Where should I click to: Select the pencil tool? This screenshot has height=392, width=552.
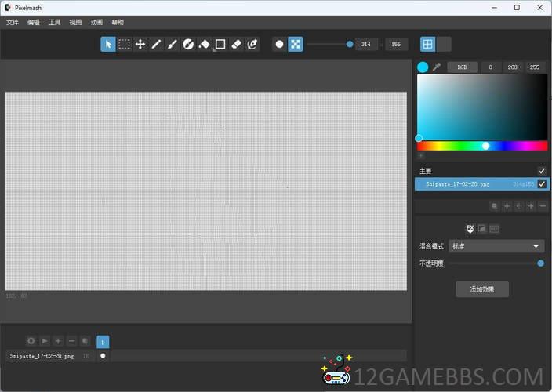[x=156, y=45]
